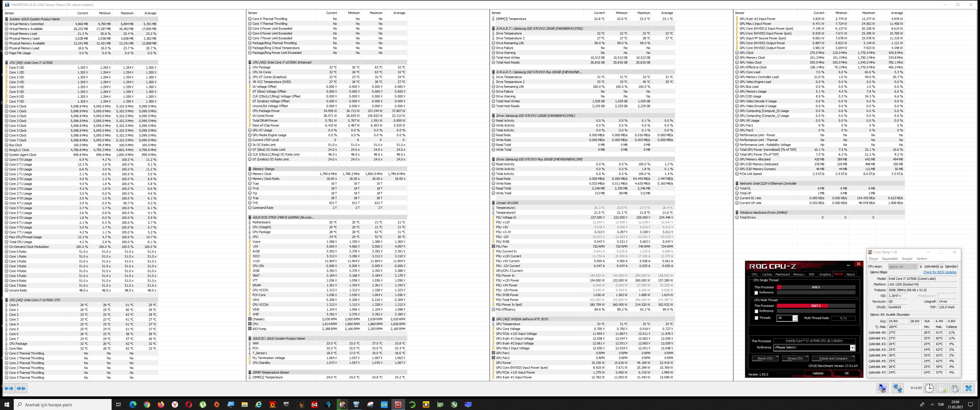Switch to ROG CPU-Z taskbar icon
Screen dimensions: 980x410
(398, 405)
